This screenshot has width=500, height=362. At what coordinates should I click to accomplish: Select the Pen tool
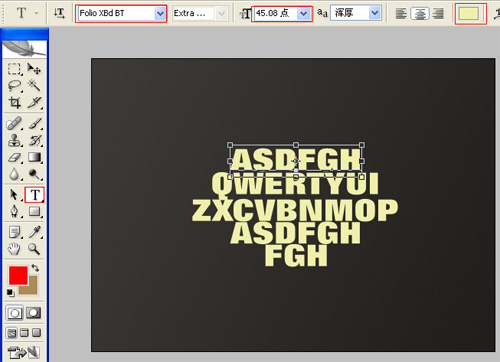tap(14, 211)
